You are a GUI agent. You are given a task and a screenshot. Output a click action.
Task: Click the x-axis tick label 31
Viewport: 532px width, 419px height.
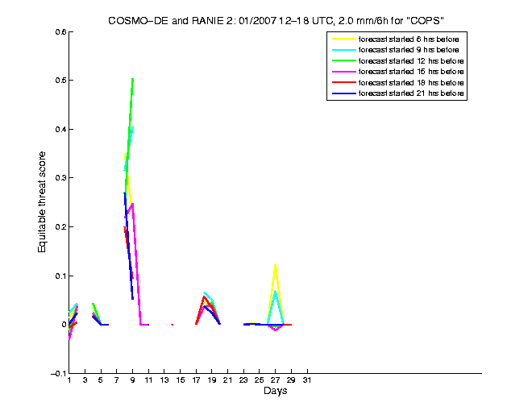[306, 380]
